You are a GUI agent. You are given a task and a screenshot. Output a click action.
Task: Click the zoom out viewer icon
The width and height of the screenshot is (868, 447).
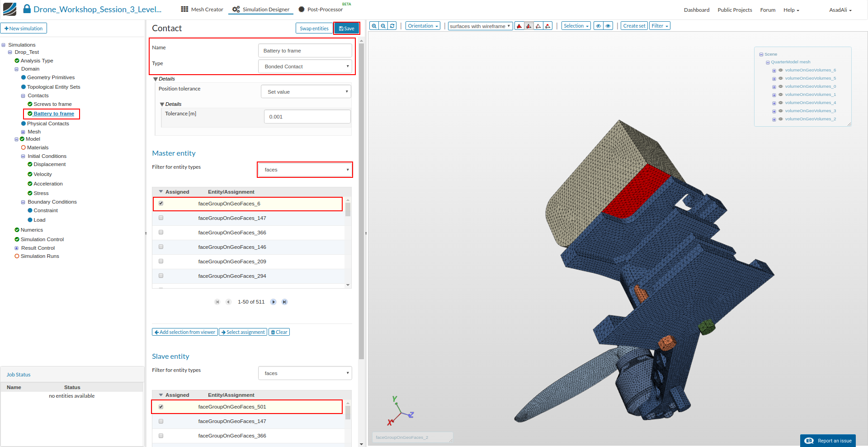click(383, 26)
